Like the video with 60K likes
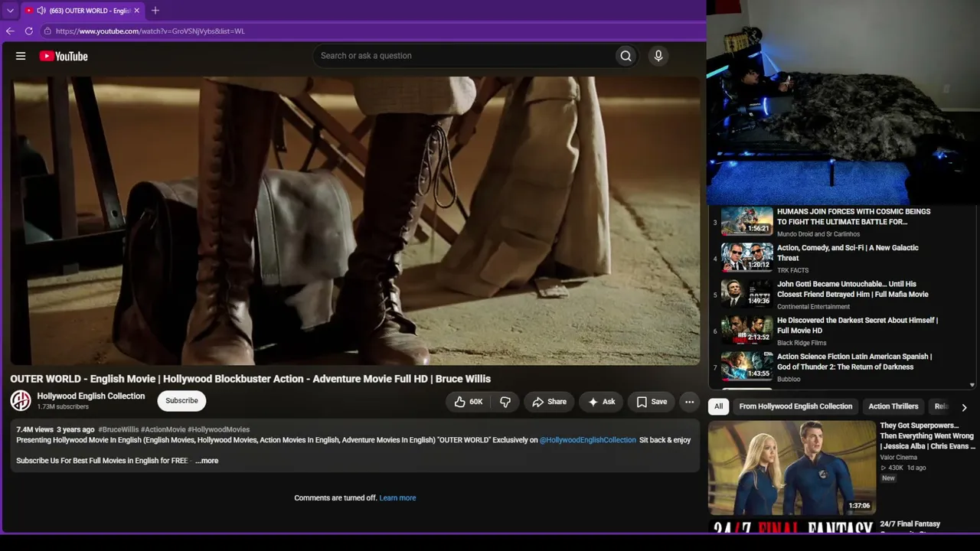The image size is (980, 551). (469, 402)
